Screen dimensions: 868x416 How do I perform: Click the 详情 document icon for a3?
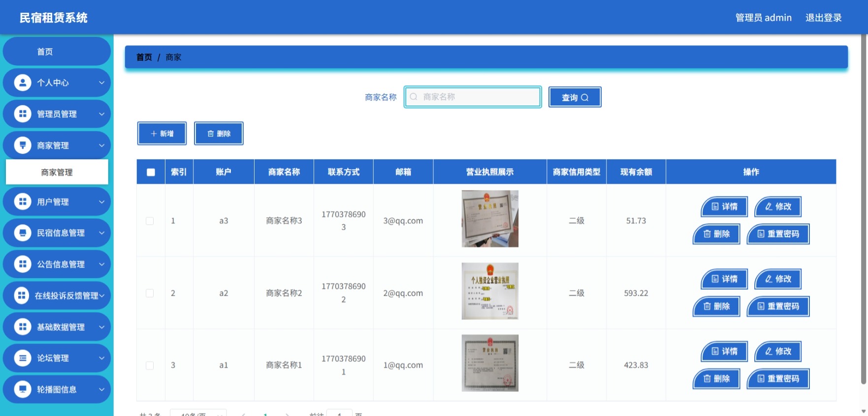point(715,207)
